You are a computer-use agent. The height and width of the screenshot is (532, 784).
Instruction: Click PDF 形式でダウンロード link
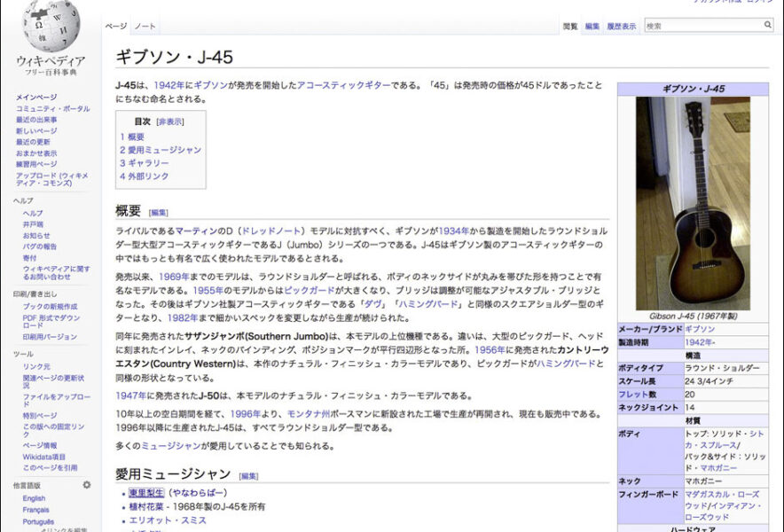tap(51, 321)
